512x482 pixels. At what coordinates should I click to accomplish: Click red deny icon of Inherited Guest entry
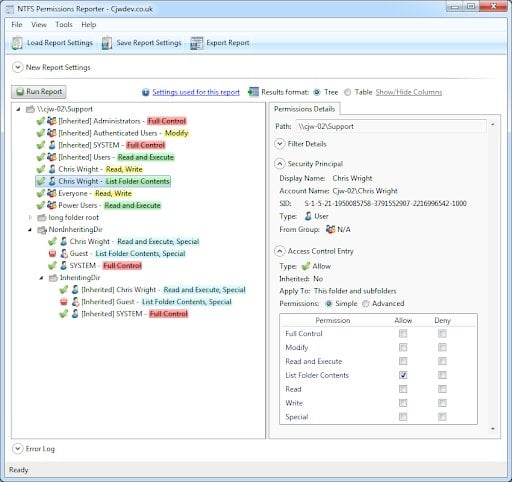63,302
